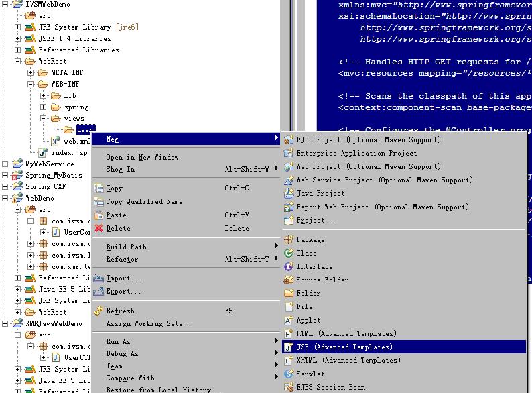This screenshot has height=393, width=532.
Task: Select the user folder in tree
Action: click(86, 129)
